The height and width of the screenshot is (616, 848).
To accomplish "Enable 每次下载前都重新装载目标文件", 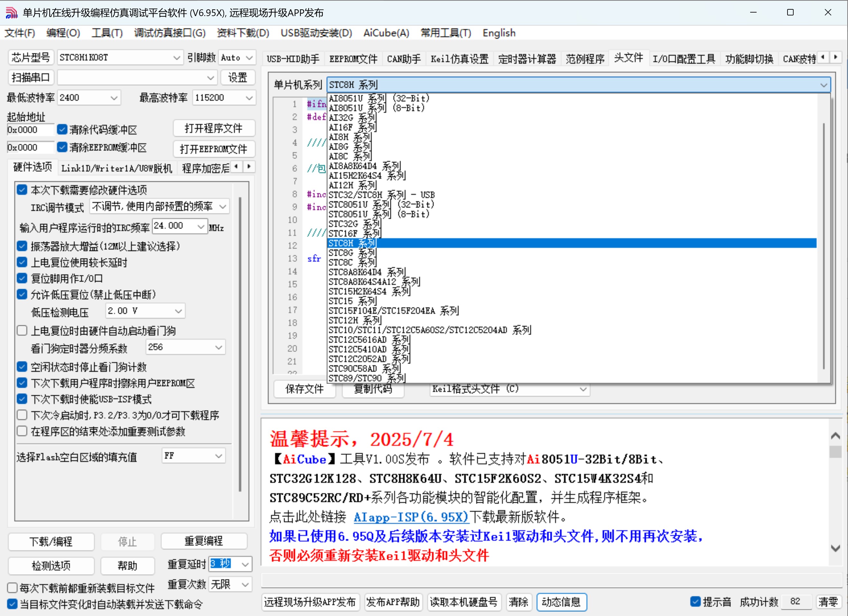I will 12,588.
